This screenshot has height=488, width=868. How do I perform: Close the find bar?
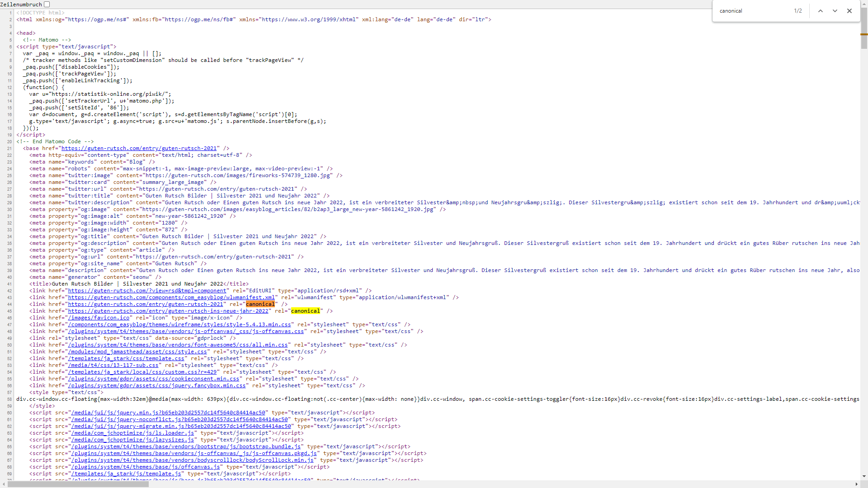(849, 11)
